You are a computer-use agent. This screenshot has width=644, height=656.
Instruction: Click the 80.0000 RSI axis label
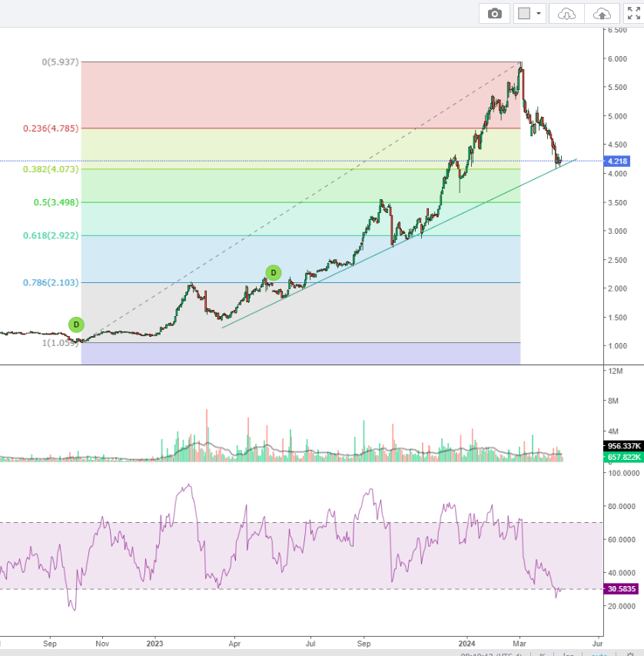point(622,507)
